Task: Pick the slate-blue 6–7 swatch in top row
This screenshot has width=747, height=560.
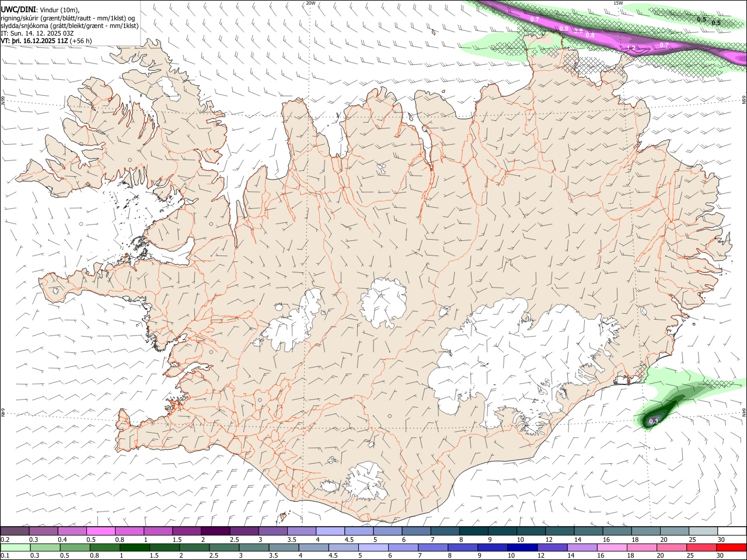Action: coord(416,531)
